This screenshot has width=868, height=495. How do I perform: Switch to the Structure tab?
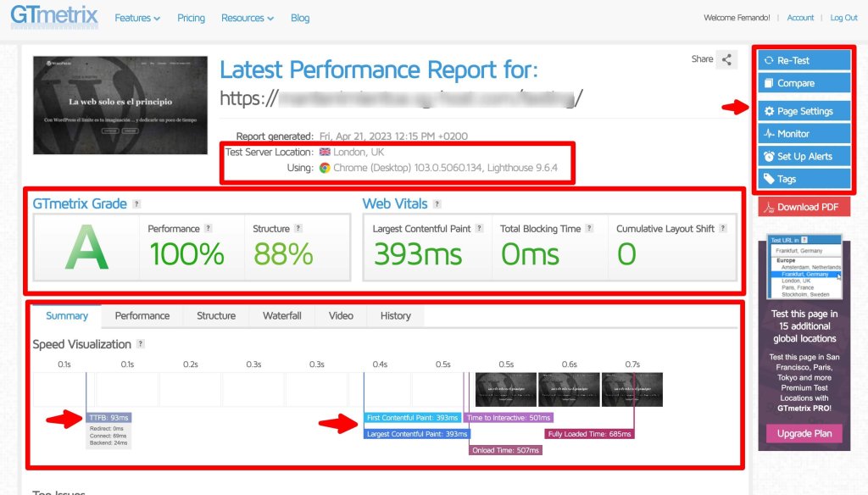point(216,315)
